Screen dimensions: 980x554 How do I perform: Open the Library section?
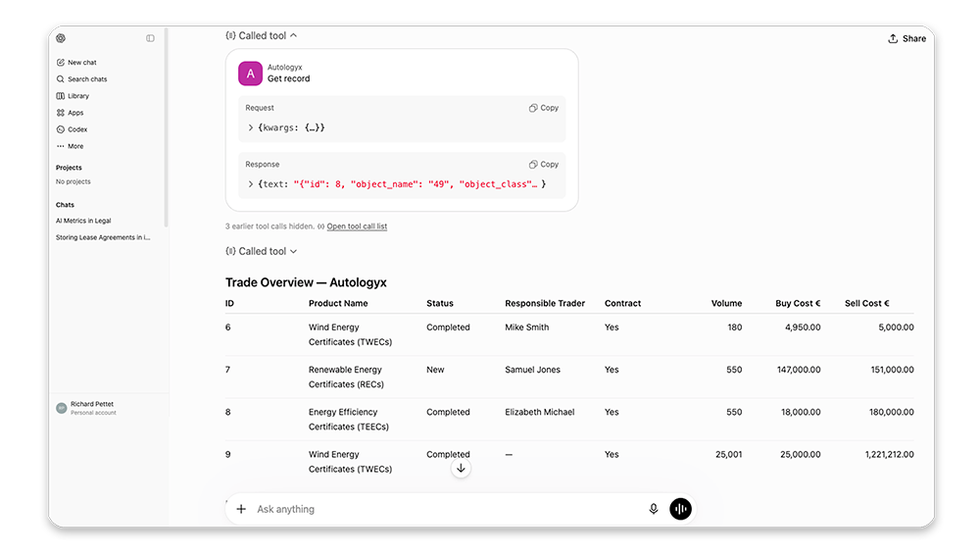coord(73,96)
